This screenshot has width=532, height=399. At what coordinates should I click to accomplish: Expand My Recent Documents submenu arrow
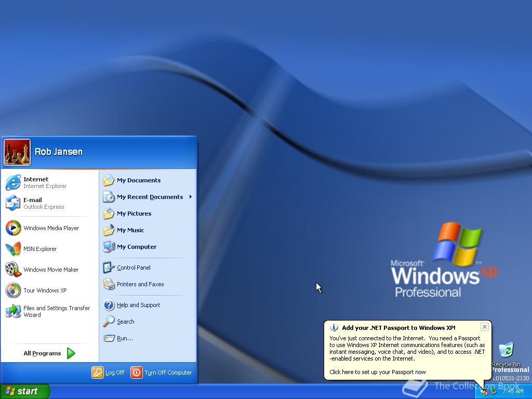(191, 197)
